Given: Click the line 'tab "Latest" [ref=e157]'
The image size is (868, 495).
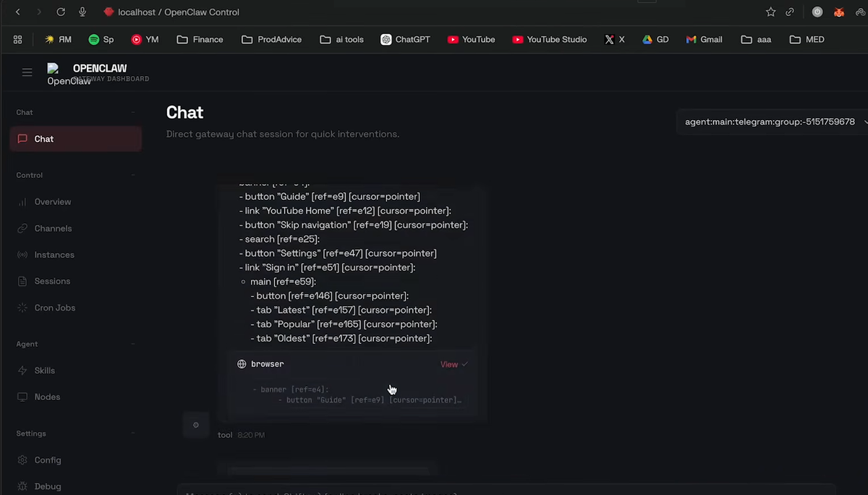Looking at the screenshot, I should pos(341,310).
